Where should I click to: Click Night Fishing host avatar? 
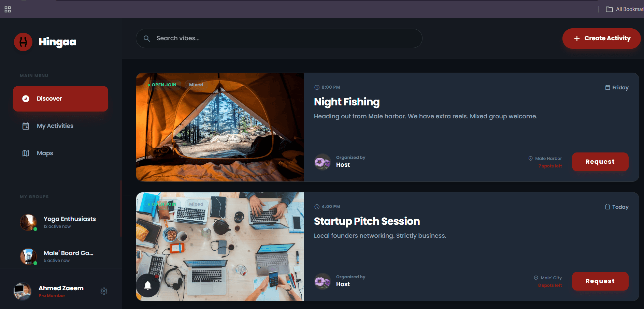pyautogui.click(x=323, y=162)
